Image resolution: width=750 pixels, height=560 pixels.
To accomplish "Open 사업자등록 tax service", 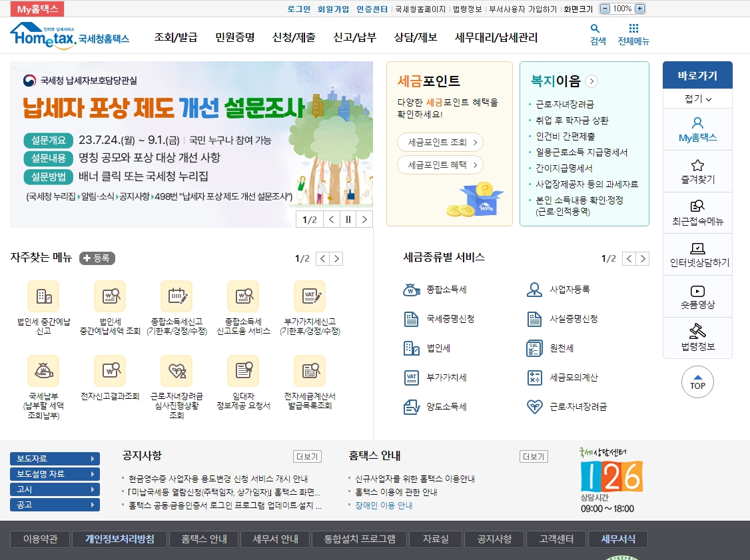I will click(558, 290).
